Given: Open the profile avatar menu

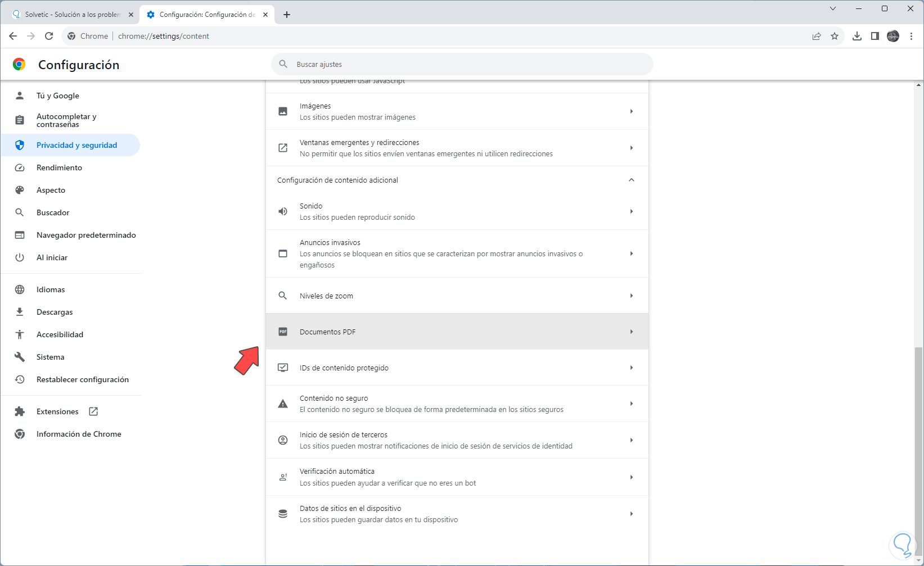Looking at the screenshot, I should click(893, 36).
